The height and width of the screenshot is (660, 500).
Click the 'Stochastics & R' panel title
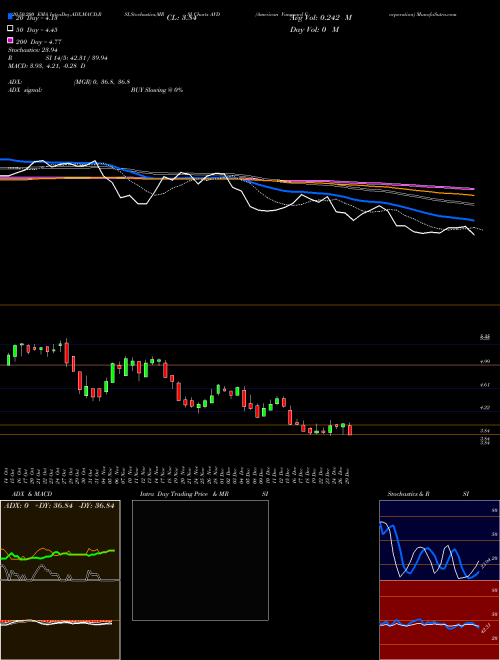pyautogui.click(x=409, y=494)
